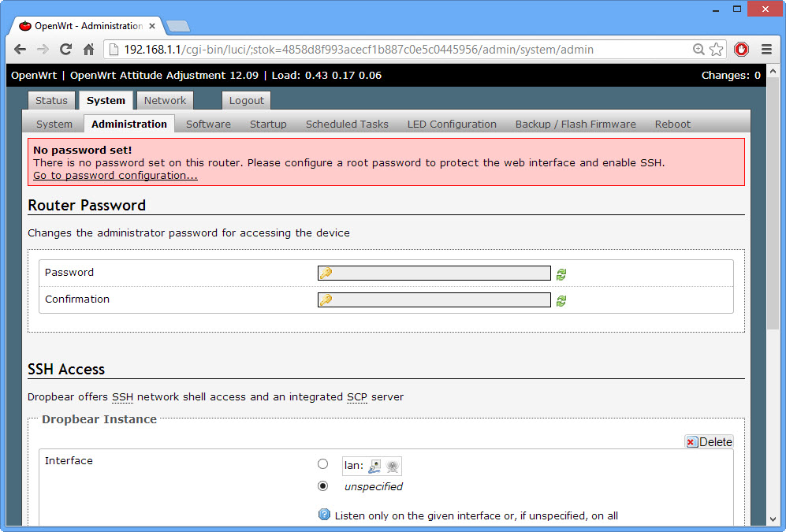Click the Load: 0.43 0.17 0.06 text
The width and height of the screenshot is (786, 532).
click(326, 75)
